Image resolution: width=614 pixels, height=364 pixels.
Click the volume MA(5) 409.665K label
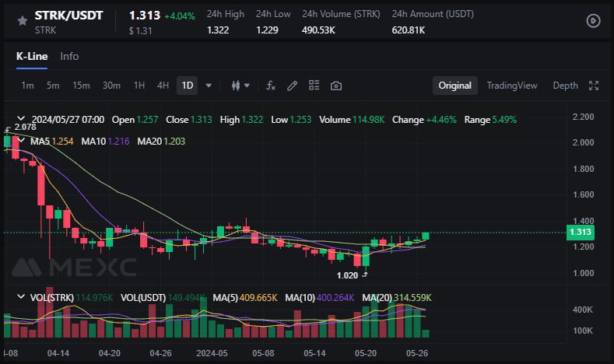[245, 298]
